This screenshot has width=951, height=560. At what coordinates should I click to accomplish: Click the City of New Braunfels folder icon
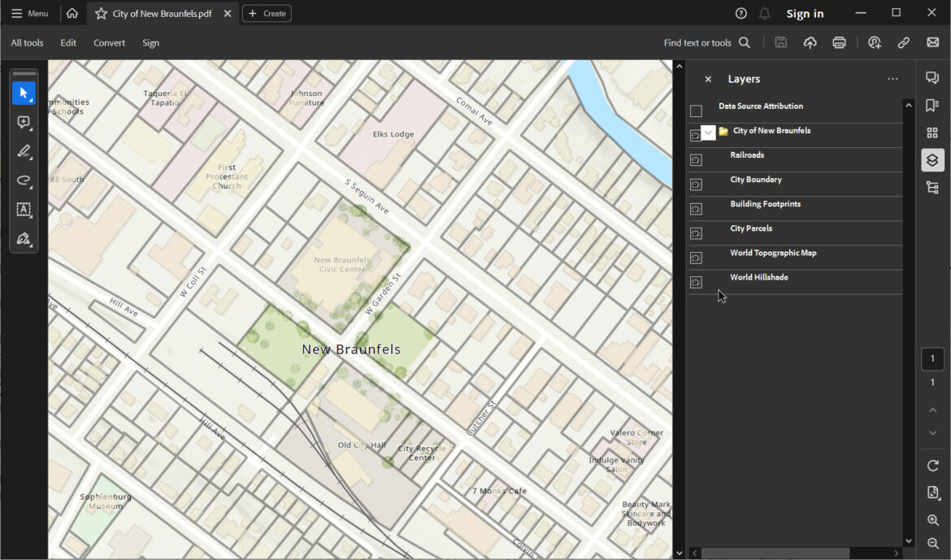[723, 131]
